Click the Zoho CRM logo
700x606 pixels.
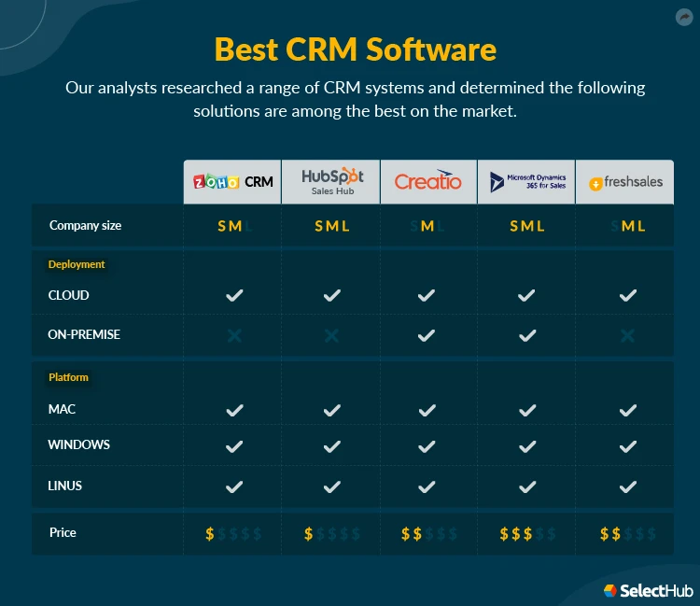pyautogui.click(x=233, y=182)
